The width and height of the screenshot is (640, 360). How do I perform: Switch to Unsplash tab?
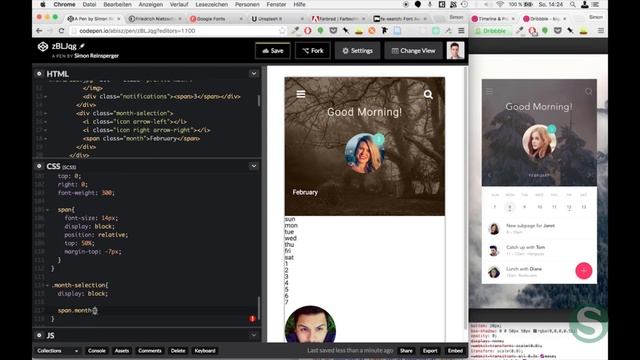(x=278, y=19)
